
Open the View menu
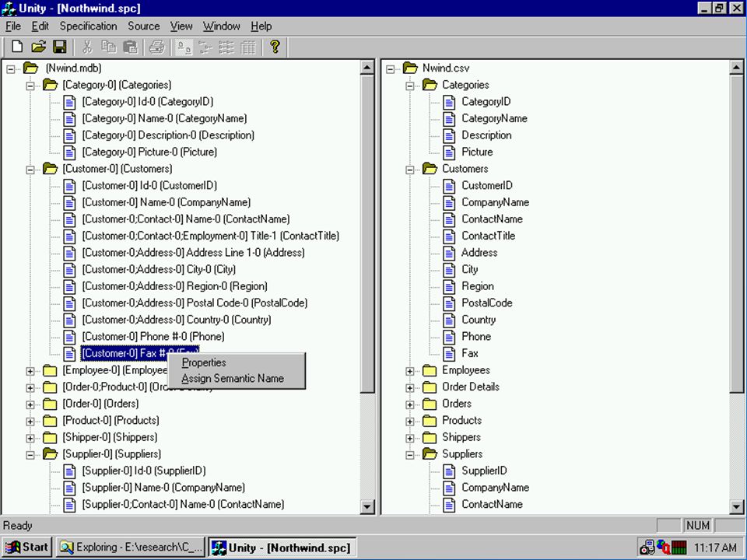[181, 26]
